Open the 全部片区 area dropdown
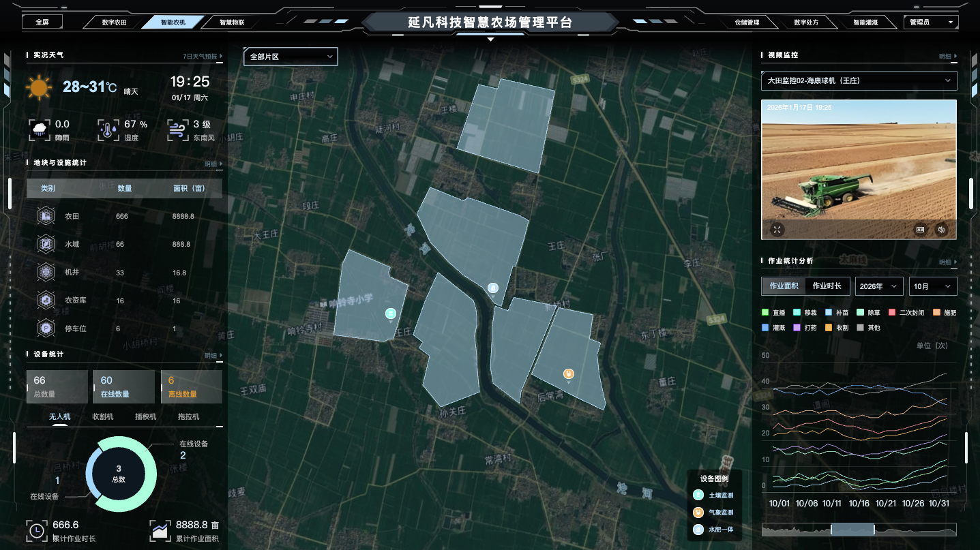The width and height of the screenshot is (980, 550). click(x=291, y=57)
